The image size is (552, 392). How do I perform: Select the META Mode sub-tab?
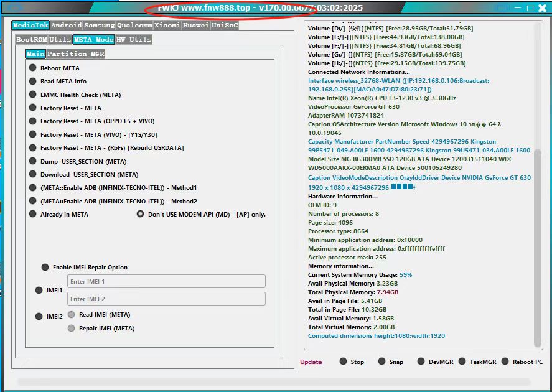coord(93,39)
